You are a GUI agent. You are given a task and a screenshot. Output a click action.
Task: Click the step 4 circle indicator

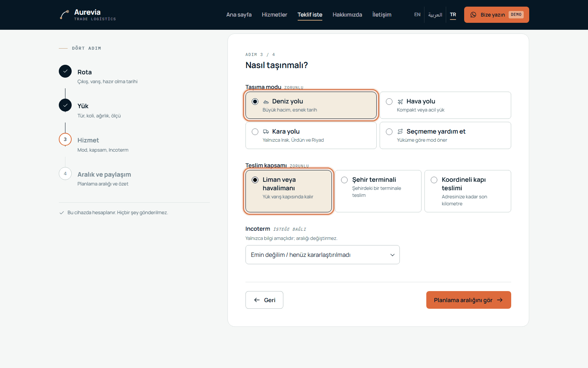pos(65,174)
